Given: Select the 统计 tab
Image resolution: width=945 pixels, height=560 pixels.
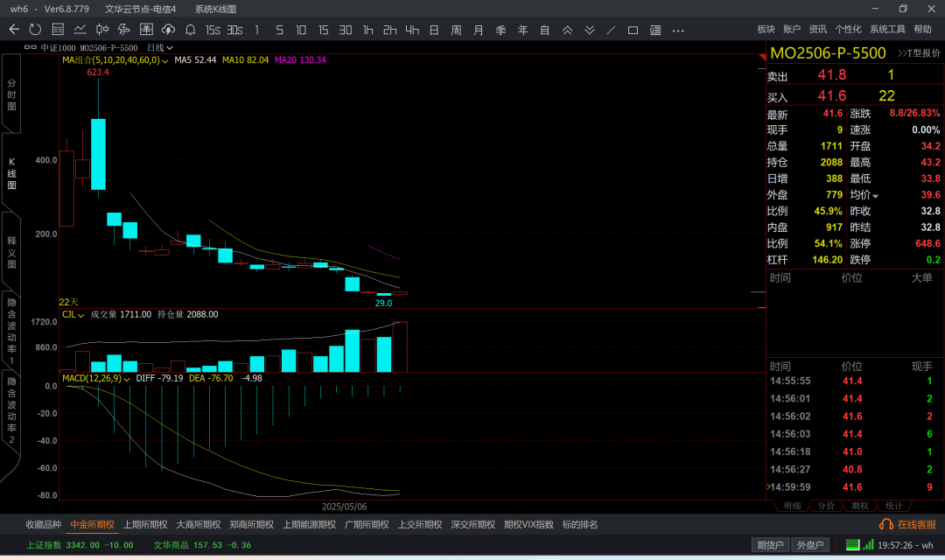Looking at the screenshot, I should 893,506.
